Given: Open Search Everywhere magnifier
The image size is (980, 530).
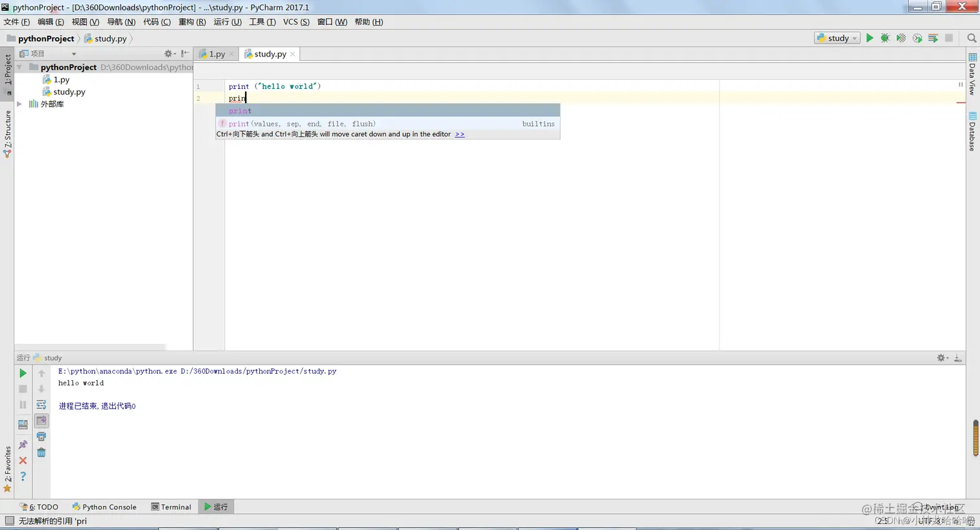Looking at the screenshot, I should (x=972, y=38).
